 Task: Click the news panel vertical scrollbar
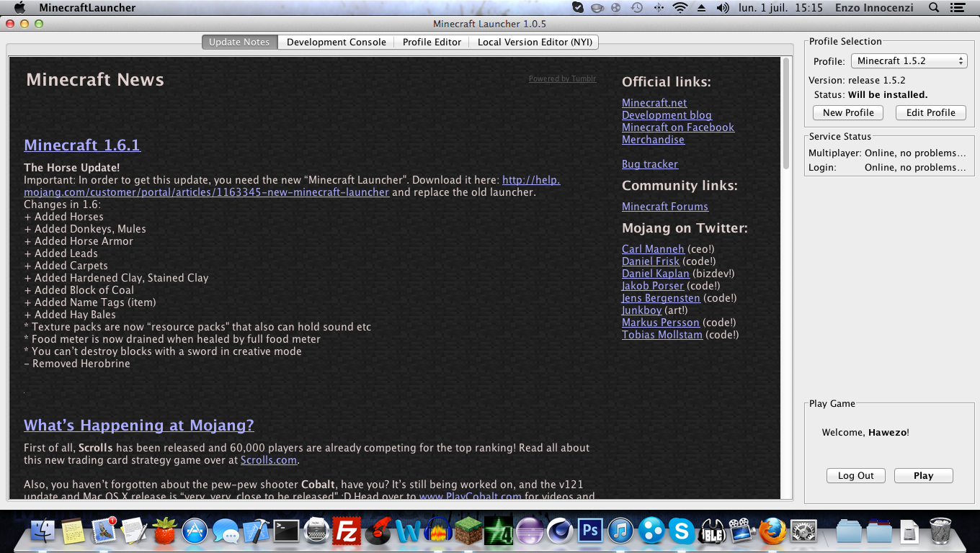786,115
